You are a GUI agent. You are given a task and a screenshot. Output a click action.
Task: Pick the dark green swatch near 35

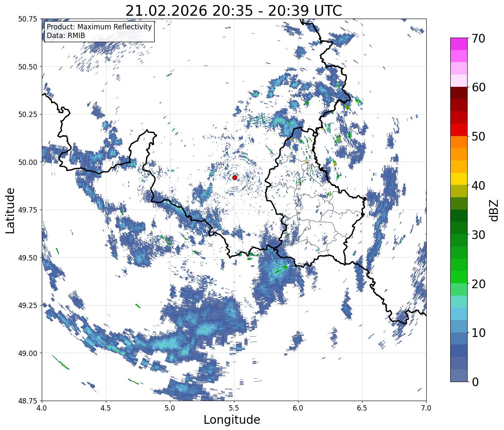point(459,215)
